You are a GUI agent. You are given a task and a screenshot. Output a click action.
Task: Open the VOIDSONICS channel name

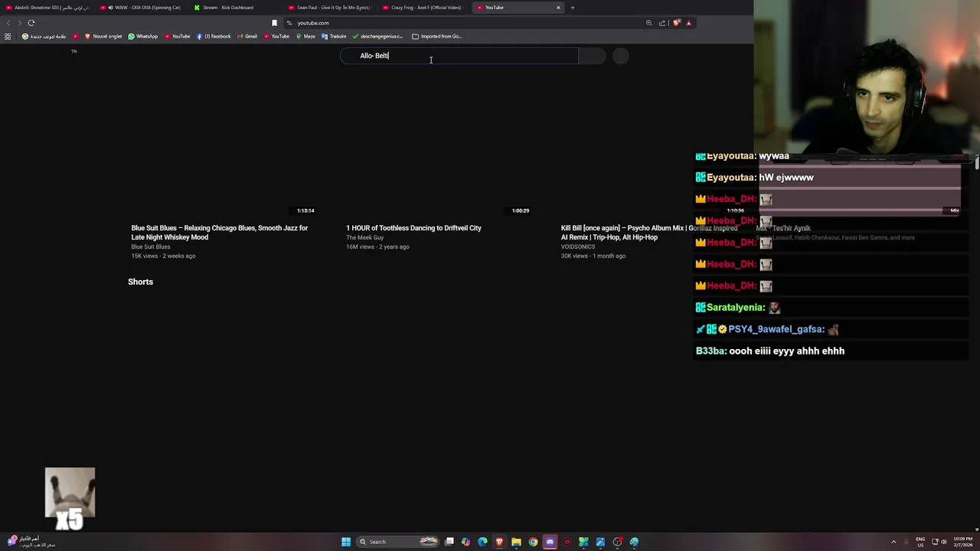[x=578, y=246]
